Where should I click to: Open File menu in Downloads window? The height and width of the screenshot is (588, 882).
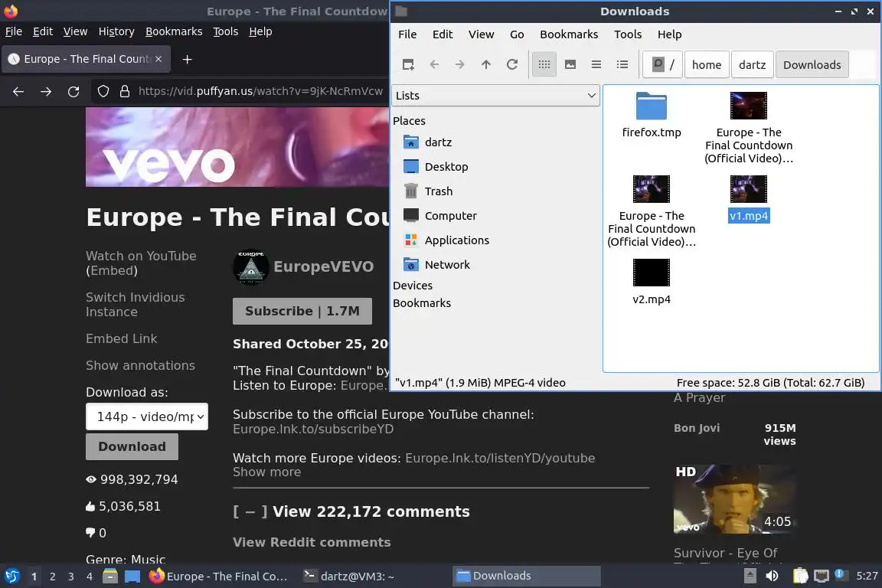(x=407, y=34)
